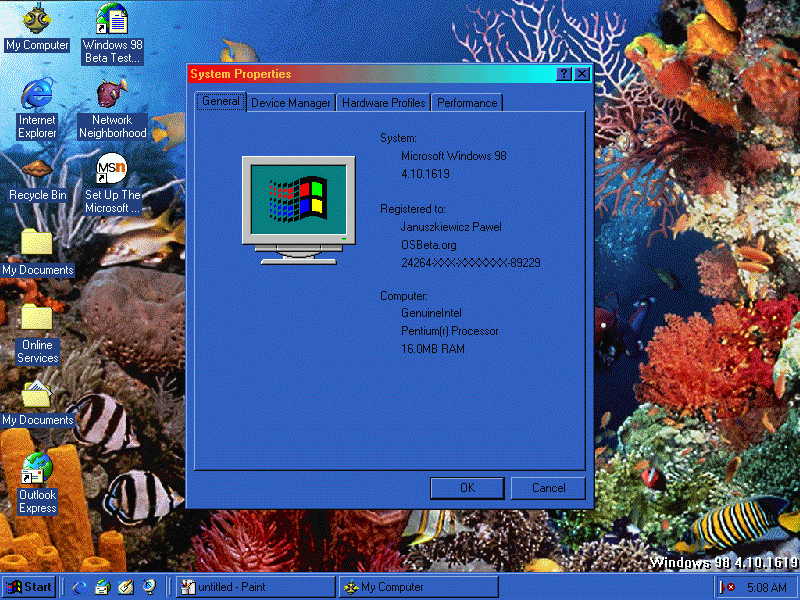Click the "4.10.1619" version line in System Properties

pos(426,174)
